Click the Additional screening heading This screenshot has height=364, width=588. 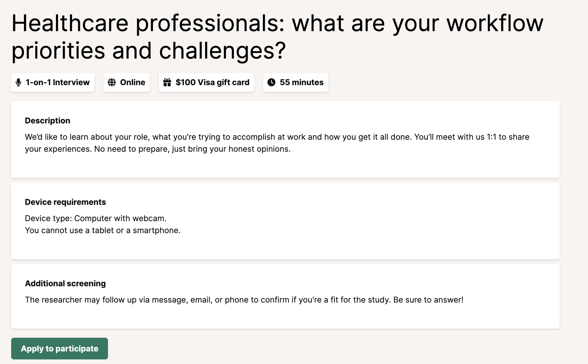(65, 284)
